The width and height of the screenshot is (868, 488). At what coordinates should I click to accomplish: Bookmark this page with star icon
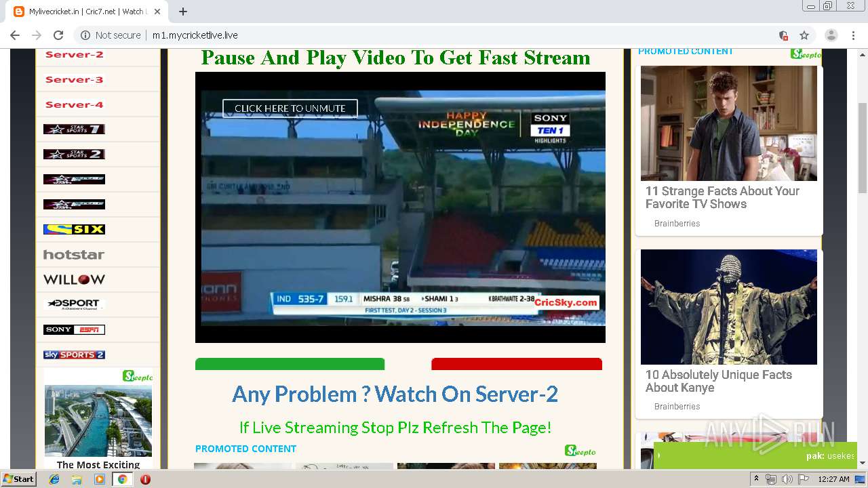click(x=804, y=35)
